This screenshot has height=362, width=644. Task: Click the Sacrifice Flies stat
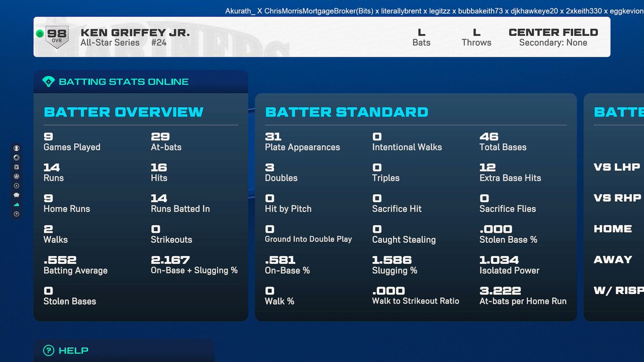508,203
